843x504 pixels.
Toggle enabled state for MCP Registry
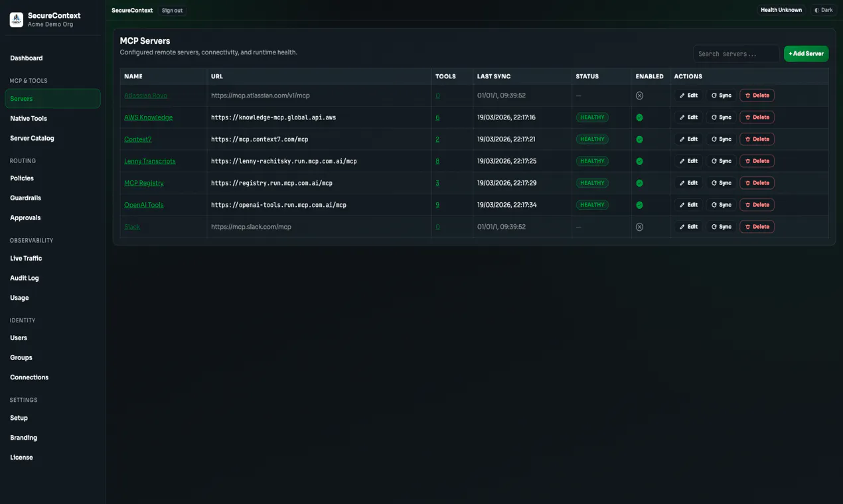pyautogui.click(x=639, y=183)
